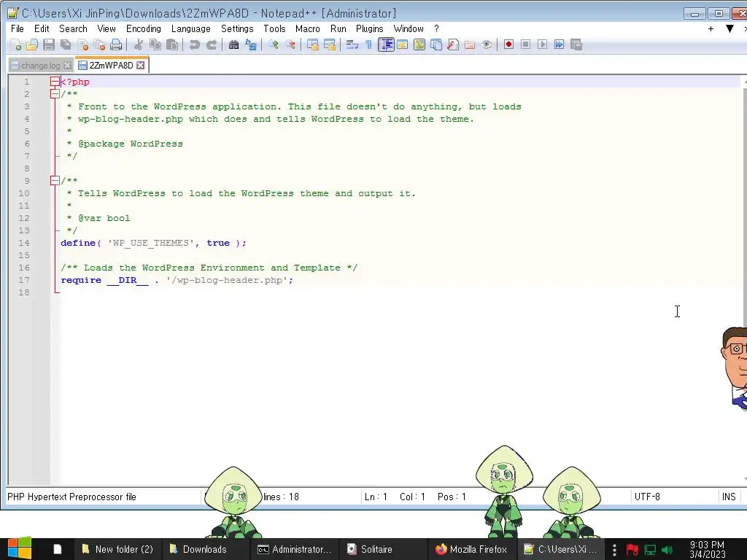
Task: Stop macro recording with the square stop icon
Action: click(x=525, y=44)
